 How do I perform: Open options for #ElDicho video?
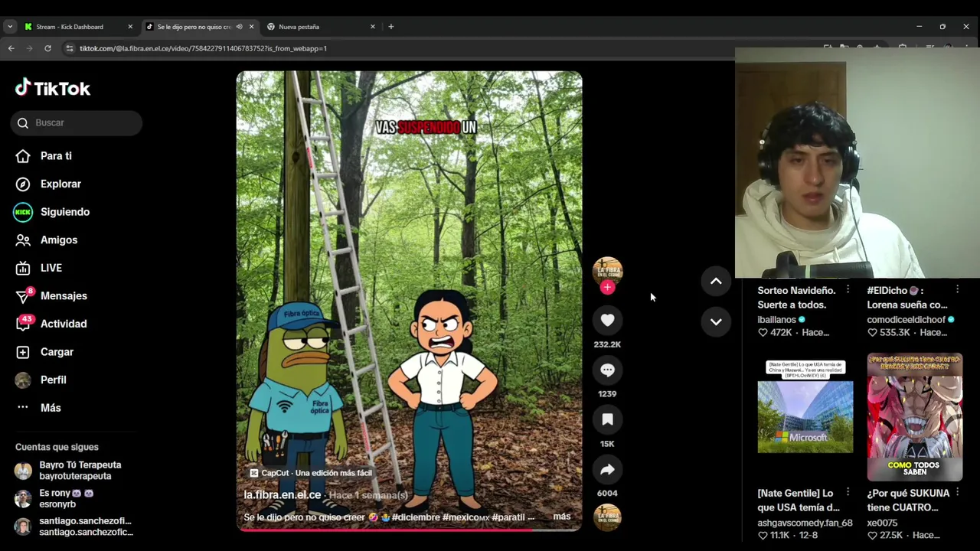click(x=957, y=290)
